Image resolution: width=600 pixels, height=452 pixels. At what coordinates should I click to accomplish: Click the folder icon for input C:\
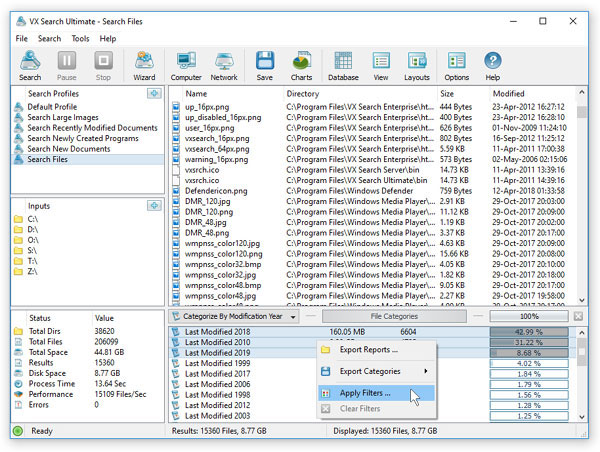click(x=18, y=219)
